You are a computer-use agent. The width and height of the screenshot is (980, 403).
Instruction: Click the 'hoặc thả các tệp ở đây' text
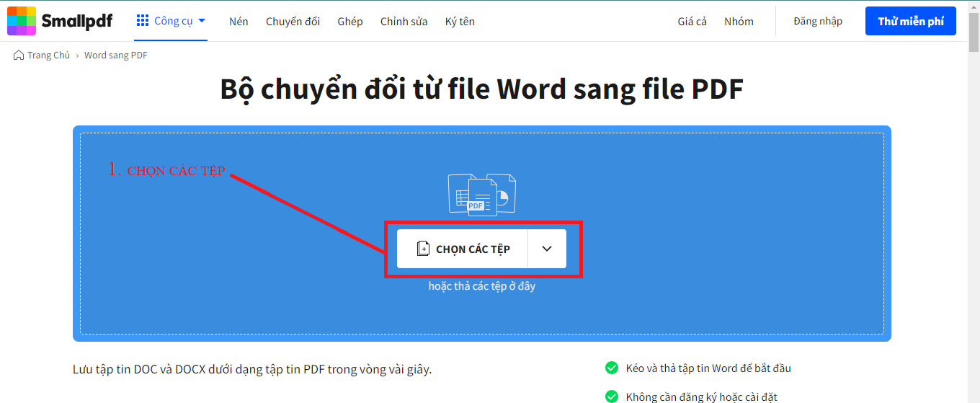tap(482, 286)
